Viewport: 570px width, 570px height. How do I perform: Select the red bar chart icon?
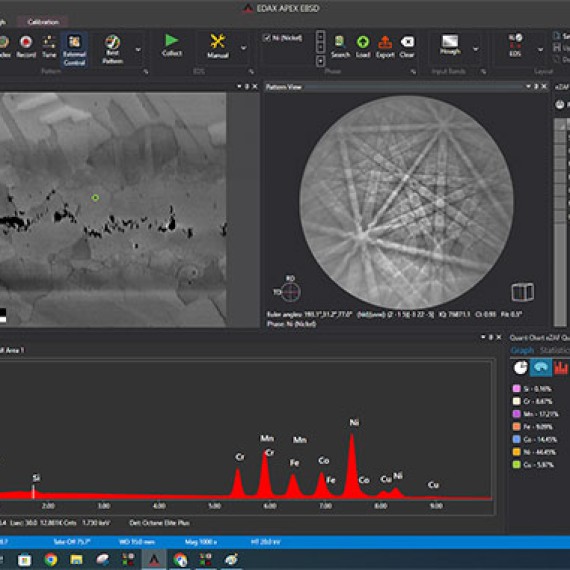(x=561, y=368)
